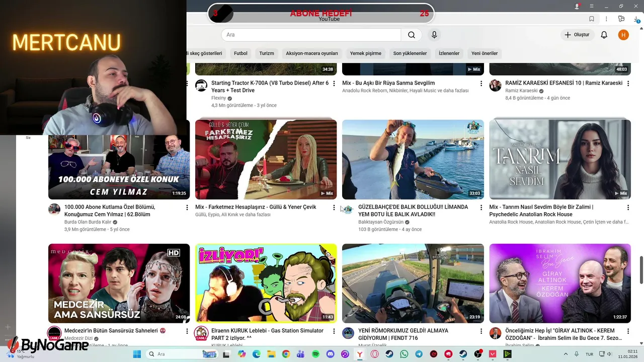Open options for Starting Tractor K-700A video
This screenshot has height=362, width=644.
[334, 83]
